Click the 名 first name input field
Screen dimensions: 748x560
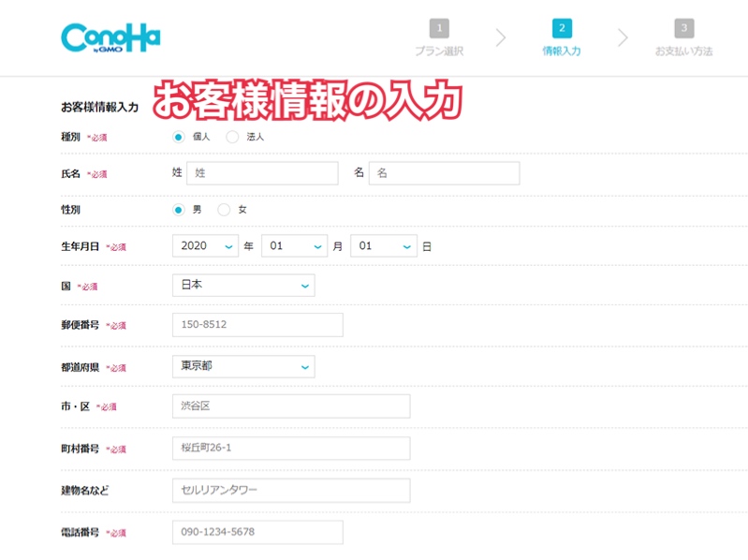tap(444, 173)
